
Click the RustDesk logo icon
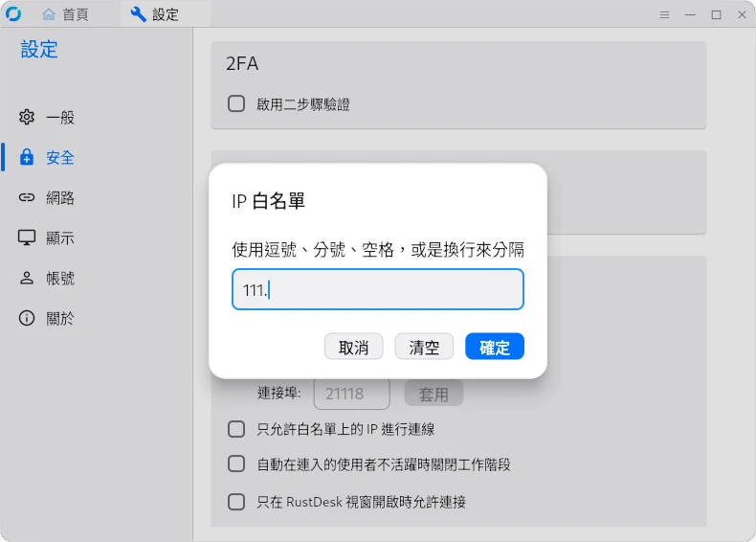click(x=13, y=14)
